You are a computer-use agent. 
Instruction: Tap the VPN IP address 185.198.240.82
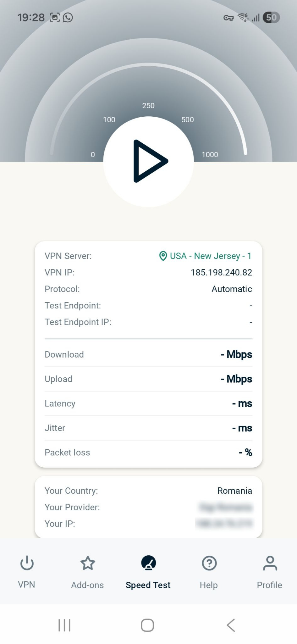click(221, 272)
